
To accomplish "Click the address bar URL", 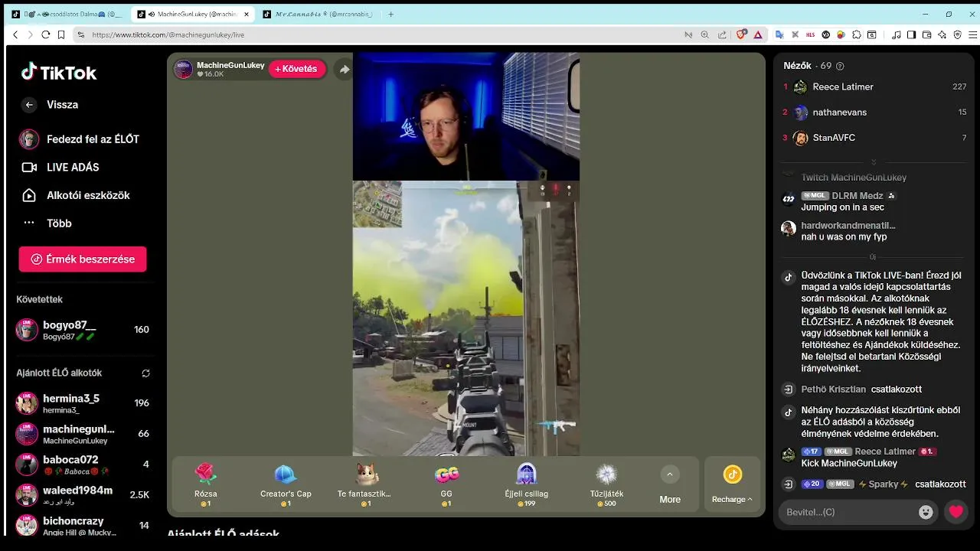I will (x=168, y=35).
